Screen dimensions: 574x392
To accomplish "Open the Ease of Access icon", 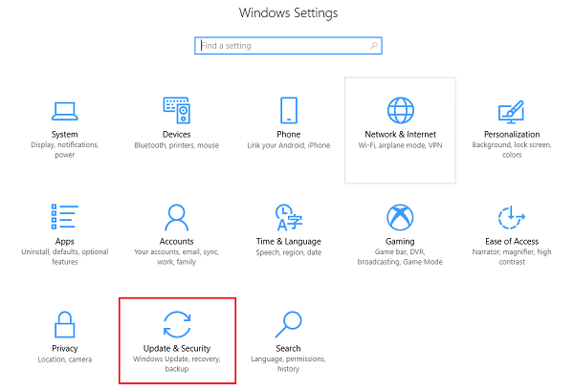I will point(512,217).
